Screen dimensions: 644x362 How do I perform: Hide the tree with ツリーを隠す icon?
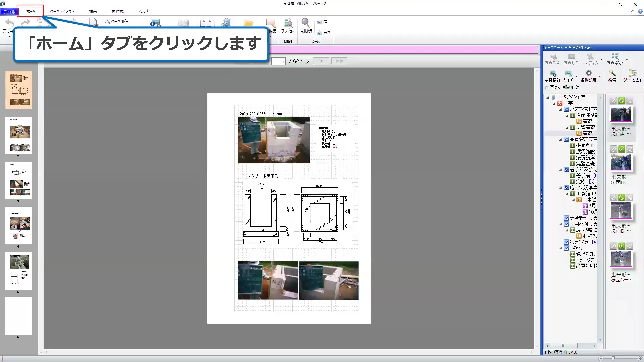633,75
